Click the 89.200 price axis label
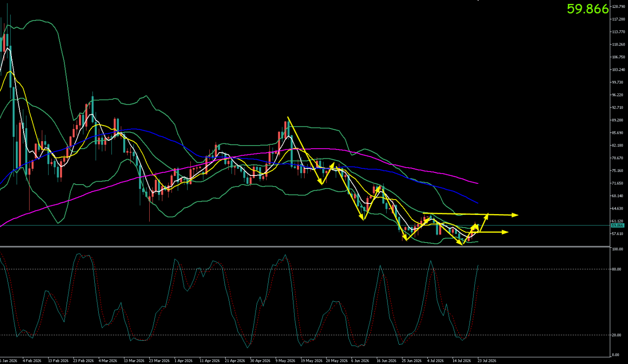This screenshot has width=628, height=364. coord(618,120)
